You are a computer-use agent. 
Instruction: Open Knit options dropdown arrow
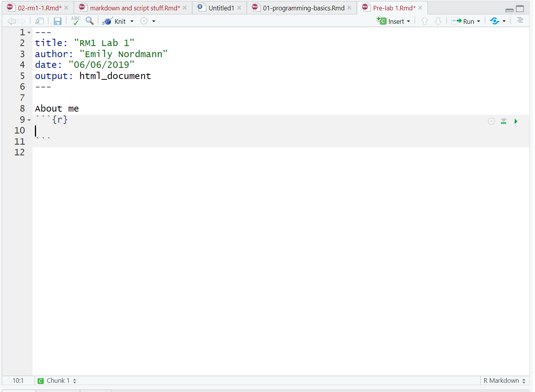132,21
